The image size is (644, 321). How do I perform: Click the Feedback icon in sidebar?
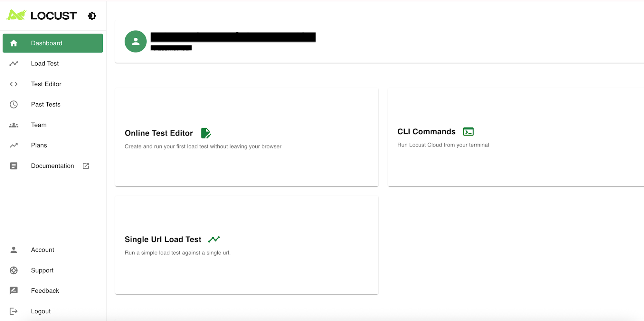pyautogui.click(x=14, y=291)
